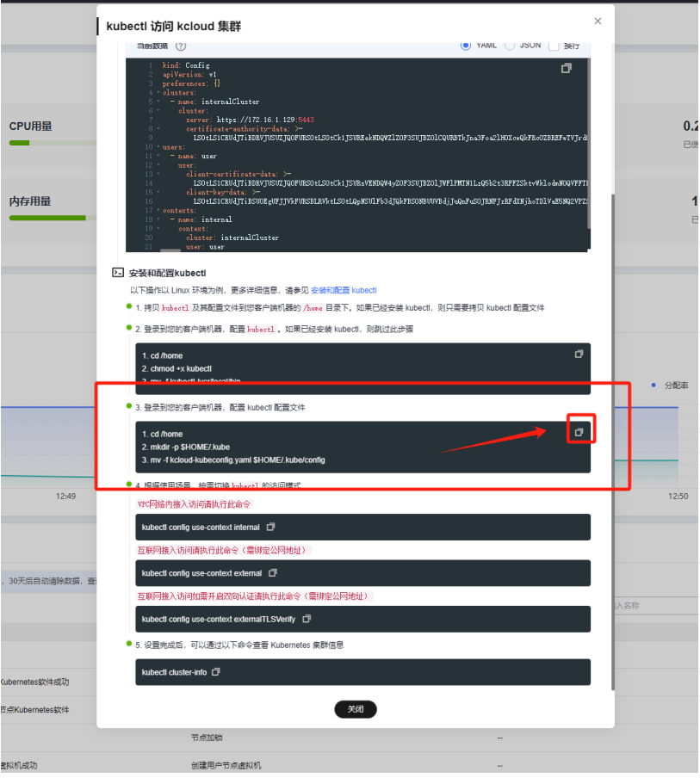This screenshot has height=778, width=700.
Task: Copy the chmod +x kubectl command block
Action: pos(579,355)
